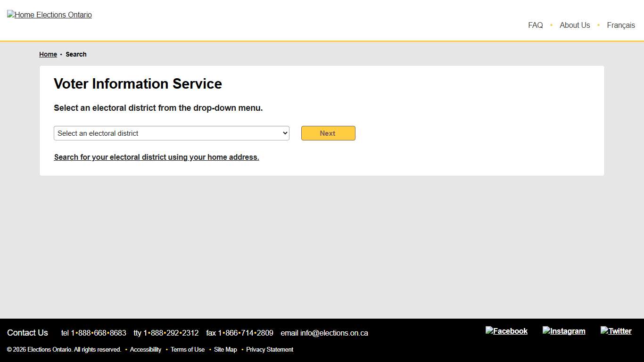The image size is (644, 362).
Task: Open the FAQ page from top navigation
Action: (535, 25)
